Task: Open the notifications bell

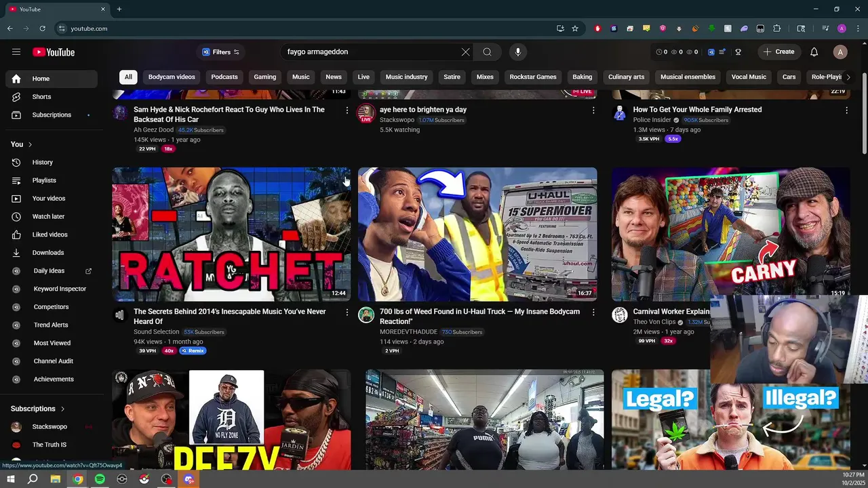Action: pyautogui.click(x=814, y=52)
